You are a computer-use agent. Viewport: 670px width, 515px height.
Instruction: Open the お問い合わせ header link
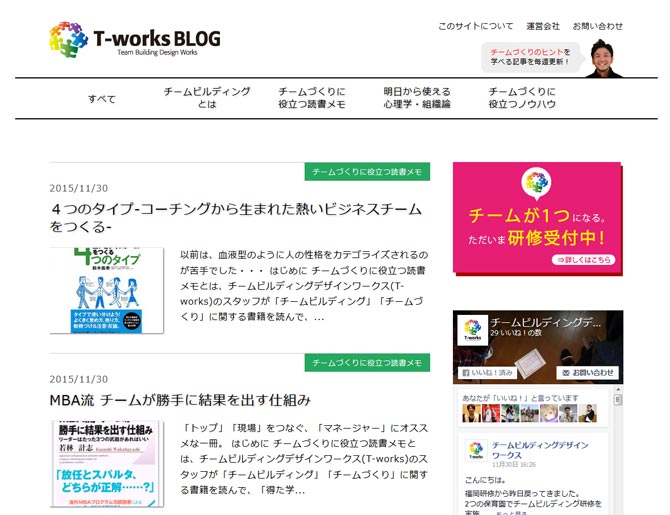tap(597, 26)
